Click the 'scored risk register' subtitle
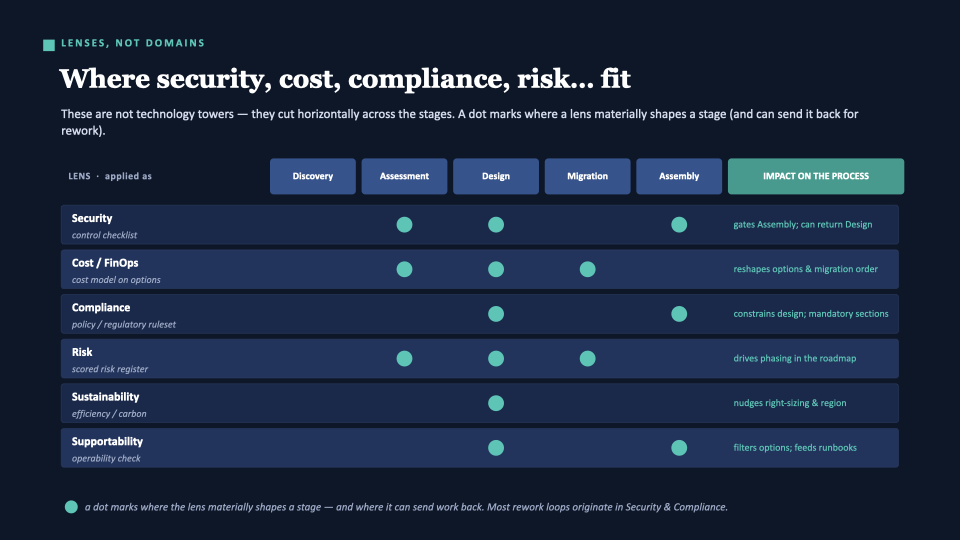This screenshot has height=540, width=960. click(110, 369)
